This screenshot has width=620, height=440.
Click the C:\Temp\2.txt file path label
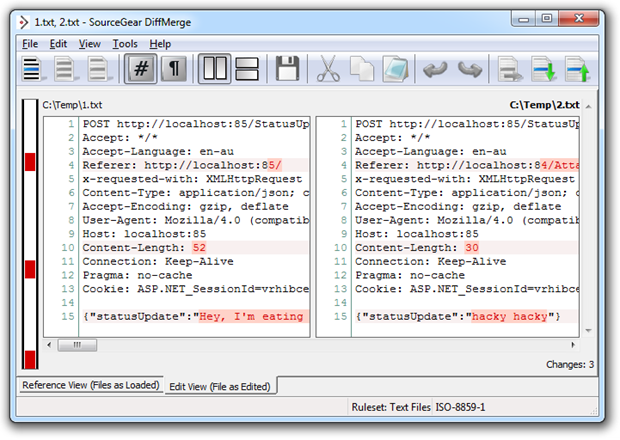pyautogui.click(x=544, y=105)
